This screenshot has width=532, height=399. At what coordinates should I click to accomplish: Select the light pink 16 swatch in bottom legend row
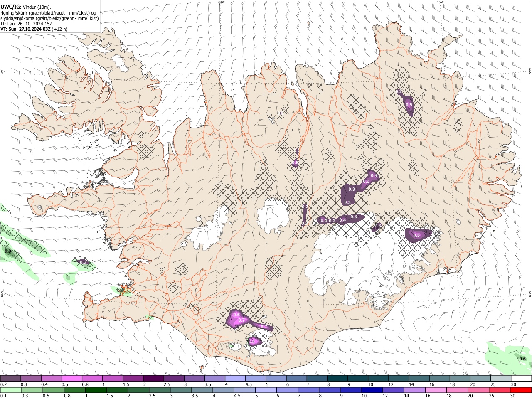coord(435,390)
